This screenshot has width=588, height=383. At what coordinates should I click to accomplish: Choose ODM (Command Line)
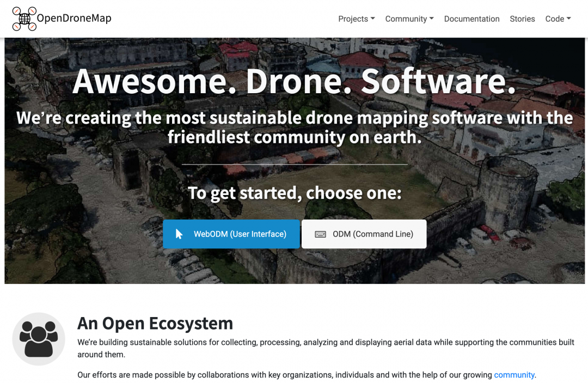(x=364, y=234)
